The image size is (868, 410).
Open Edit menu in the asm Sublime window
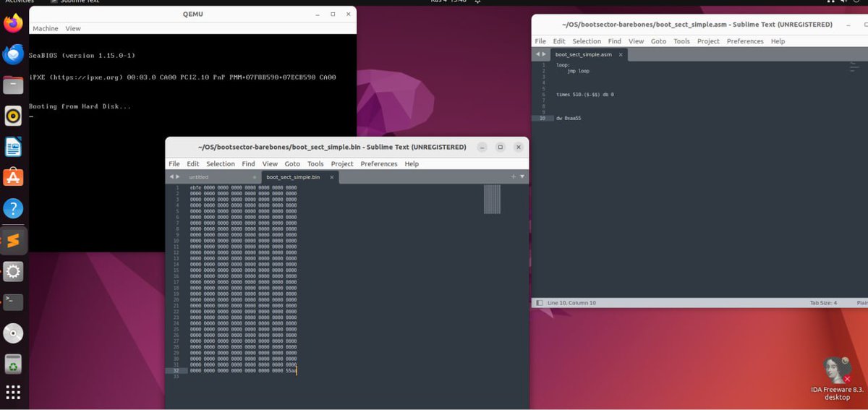click(x=559, y=41)
